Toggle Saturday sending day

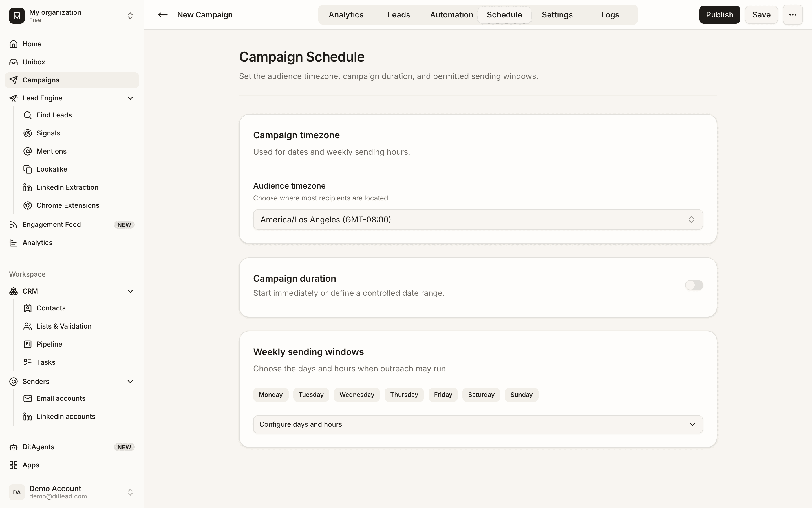[x=481, y=395]
